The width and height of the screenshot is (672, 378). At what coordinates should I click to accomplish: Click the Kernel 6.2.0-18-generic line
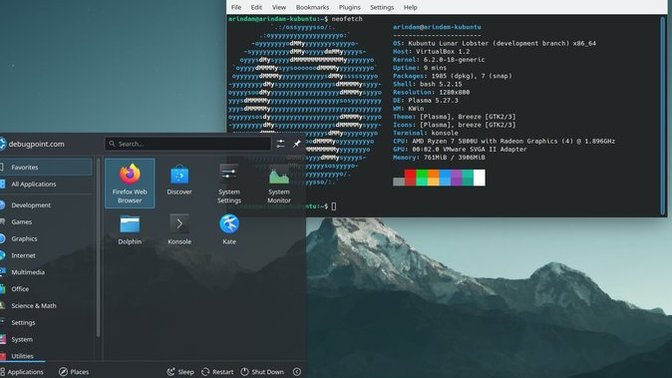(x=439, y=60)
